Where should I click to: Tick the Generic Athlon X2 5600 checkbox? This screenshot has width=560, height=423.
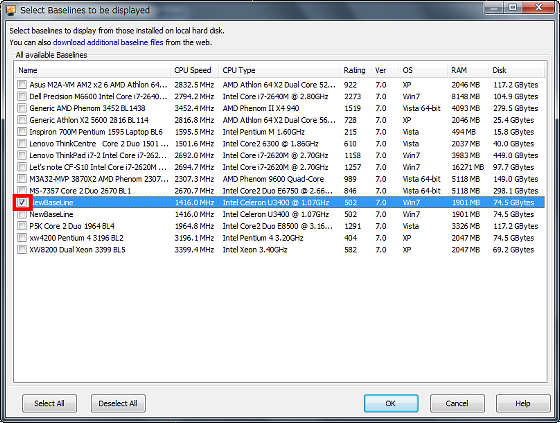[x=22, y=120]
